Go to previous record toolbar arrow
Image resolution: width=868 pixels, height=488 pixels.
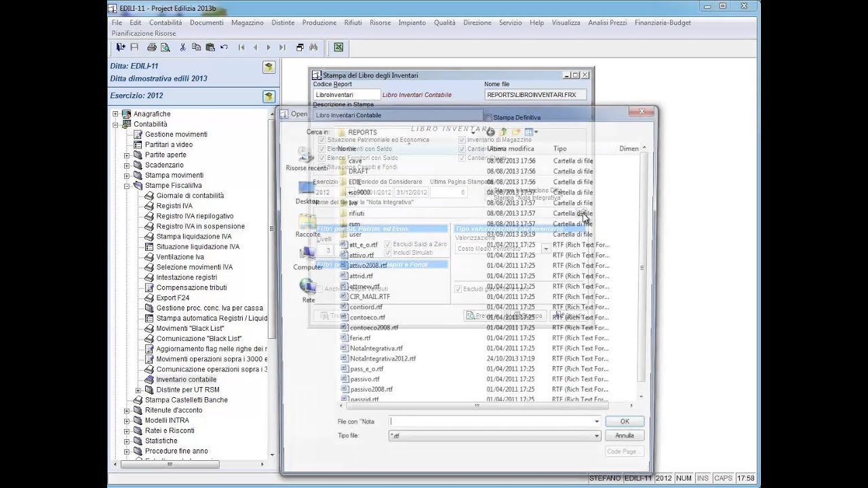click(x=255, y=47)
